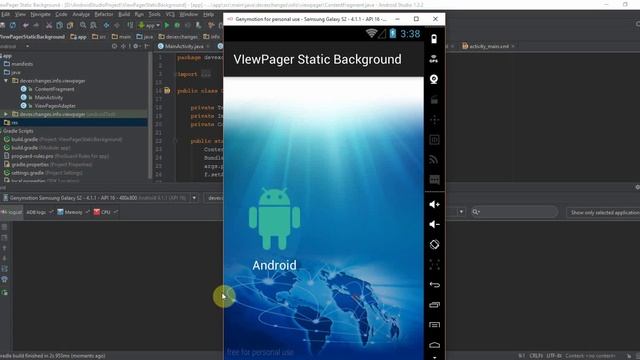Click the java breadcrumb in navigation bar
This screenshot has width=640, height=360.
tap(144, 37)
